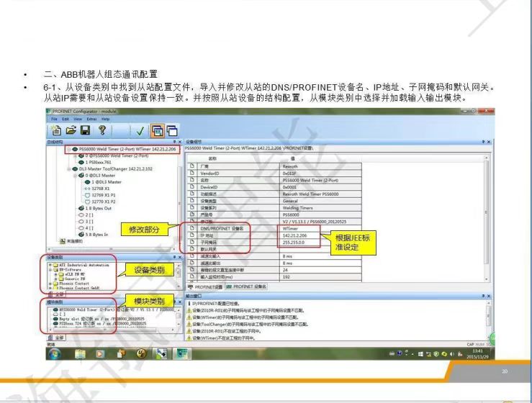Expand the Generic PN folder

coord(55,279)
